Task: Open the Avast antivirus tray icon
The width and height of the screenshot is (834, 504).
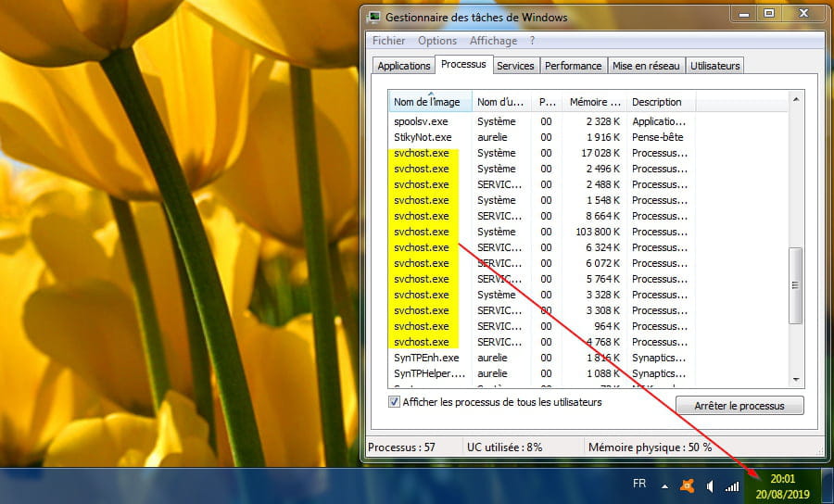Action: pos(688,485)
